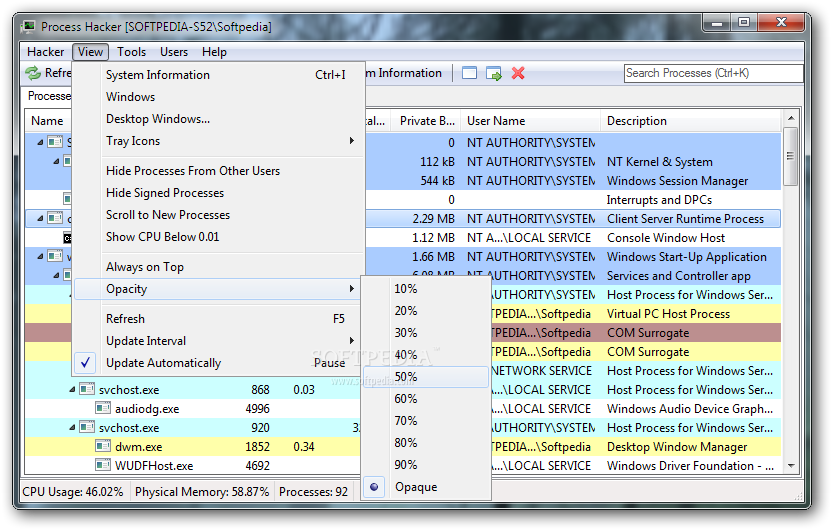The image size is (832, 530).
Task: Set opacity to 70%
Action: pyautogui.click(x=427, y=421)
